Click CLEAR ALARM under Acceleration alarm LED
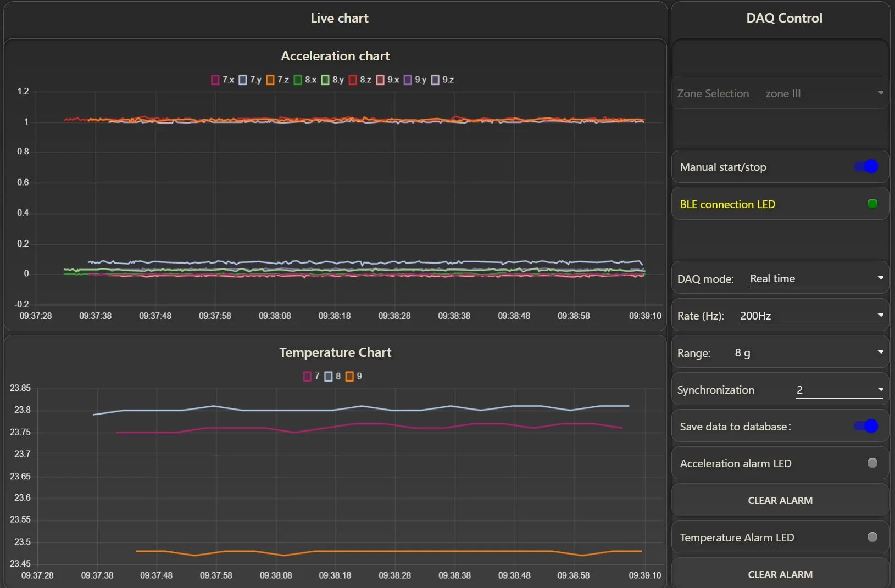 point(780,500)
